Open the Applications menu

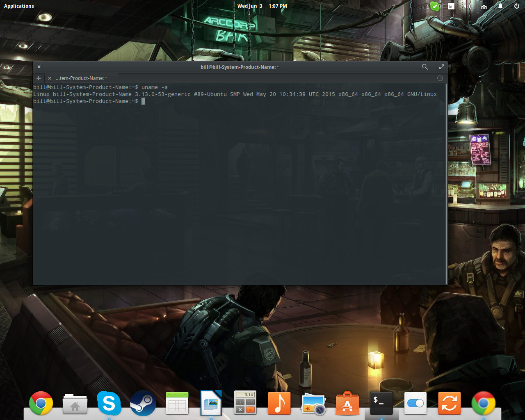tap(19, 6)
